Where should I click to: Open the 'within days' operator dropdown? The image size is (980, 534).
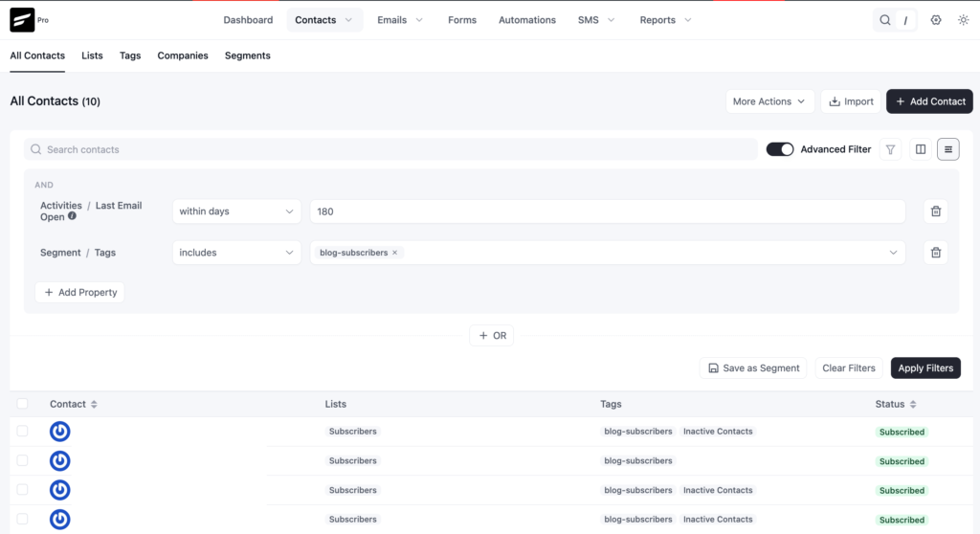pos(236,211)
